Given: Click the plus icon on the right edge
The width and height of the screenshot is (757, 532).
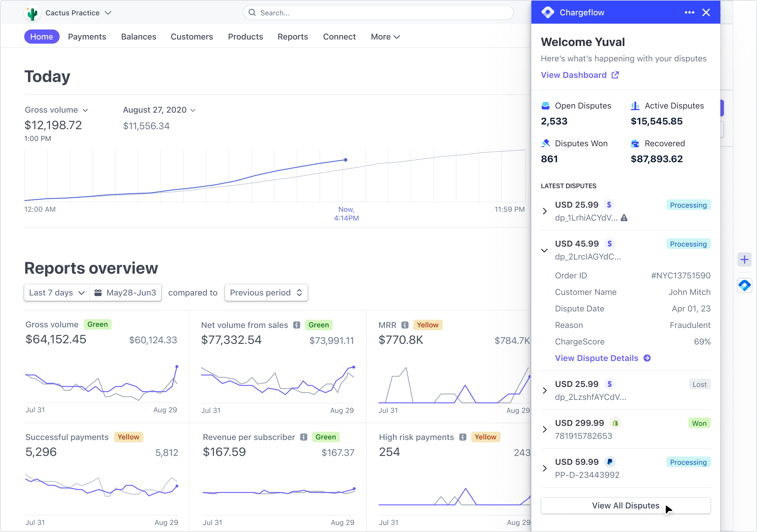Looking at the screenshot, I should click(745, 259).
